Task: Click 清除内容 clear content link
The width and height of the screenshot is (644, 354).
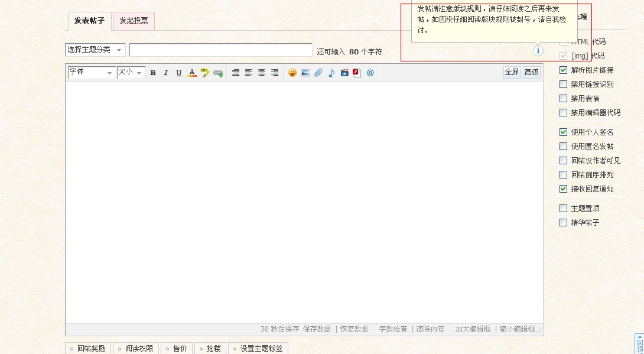Action: click(431, 329)
